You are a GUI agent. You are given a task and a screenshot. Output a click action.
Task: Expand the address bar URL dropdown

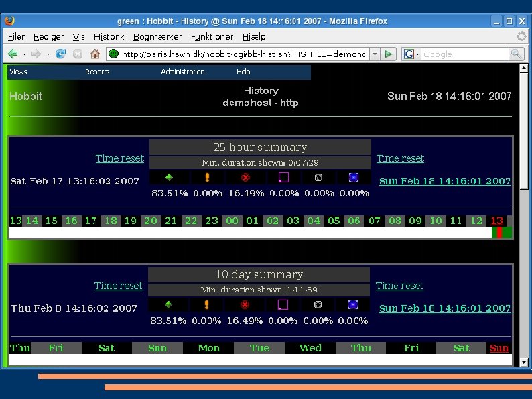coord(375,54)
